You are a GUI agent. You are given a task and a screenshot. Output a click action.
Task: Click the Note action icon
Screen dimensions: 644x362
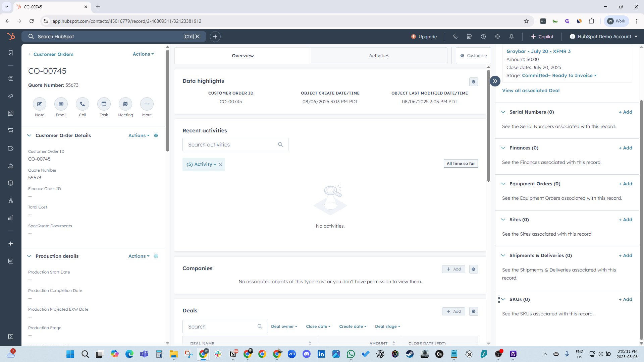tap(40, 104)
